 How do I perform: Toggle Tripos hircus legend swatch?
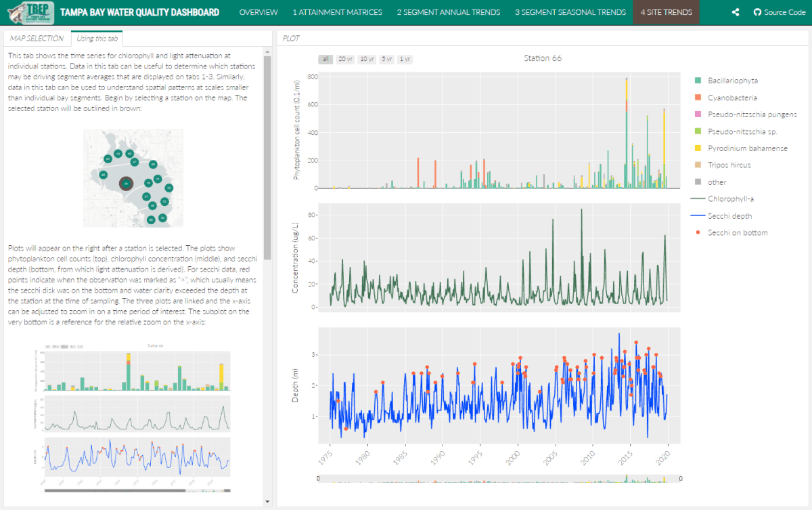697,165
